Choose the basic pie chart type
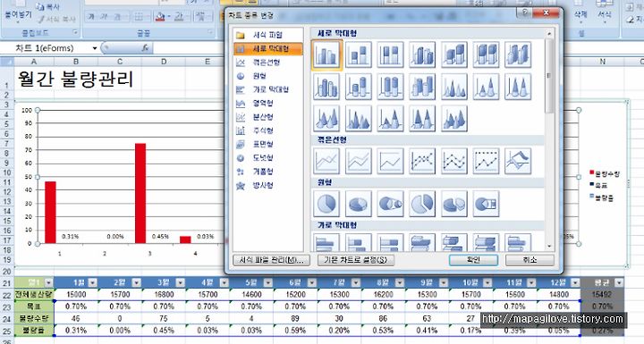Viewport: 644px width, 344px height. 326,204
